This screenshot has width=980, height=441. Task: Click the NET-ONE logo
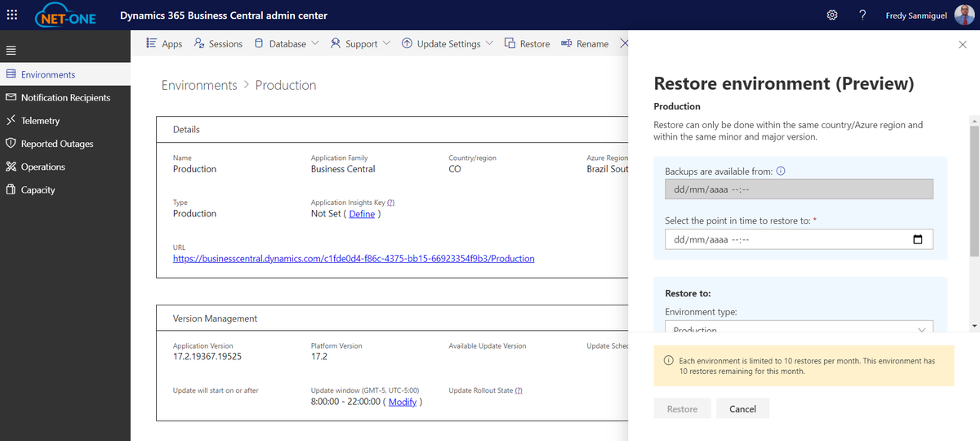point(66,16)
